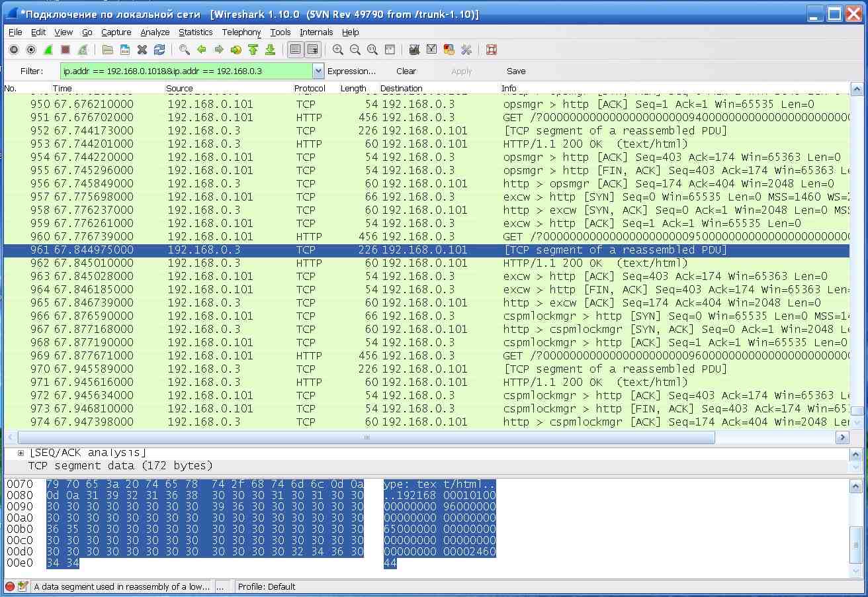Viewport: 868px width, 597px height.
Task: Jump to the last packet
Action: [270, 50]
